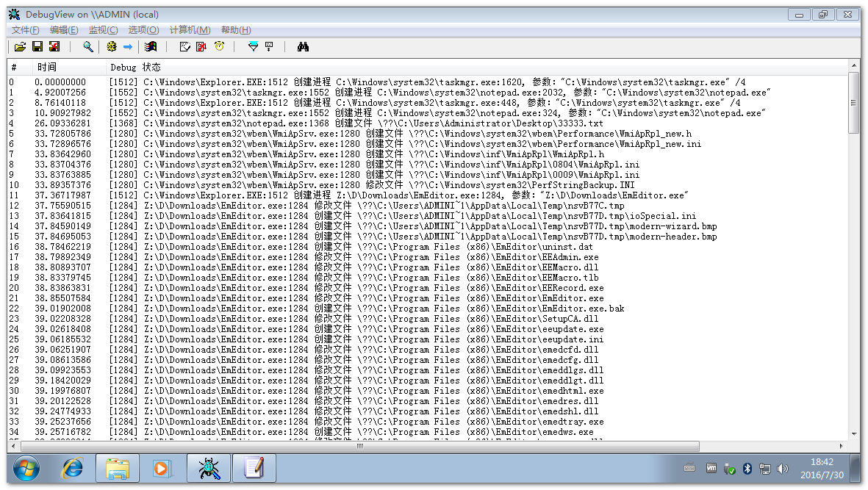Open Windows Explorer folder on taskbar

coord(118,469)
